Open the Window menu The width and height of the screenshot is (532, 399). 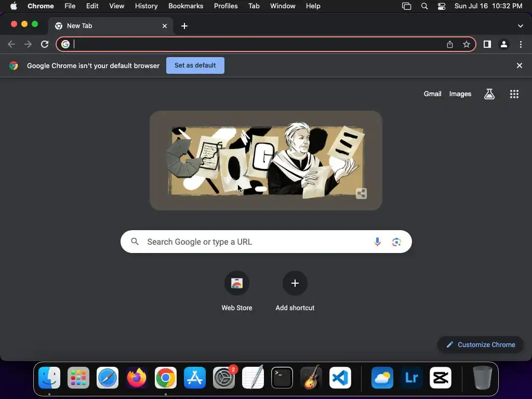coord(283,6)
